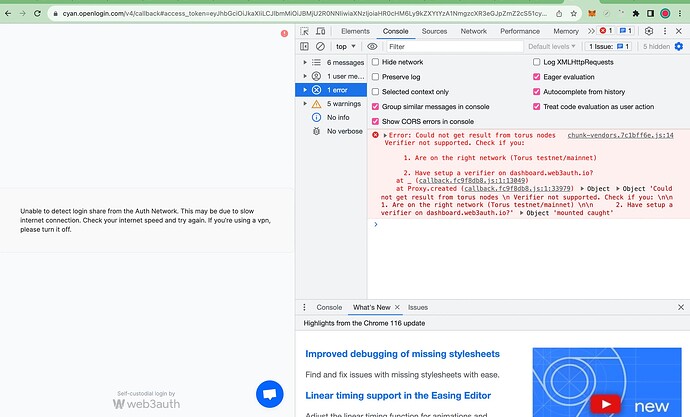Image resolution: width=690 pixels, height=417 pixels.
Task: Clear the console
Action: click(320, 46)
